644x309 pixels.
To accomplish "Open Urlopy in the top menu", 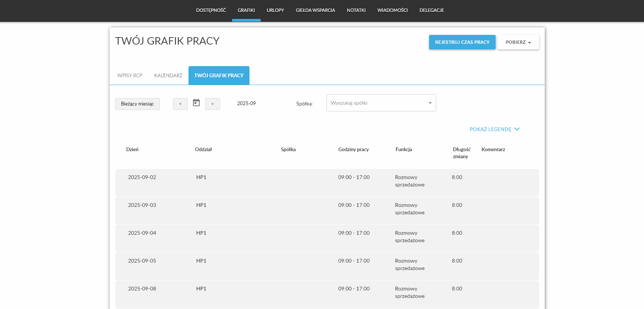I will point(275,10).
